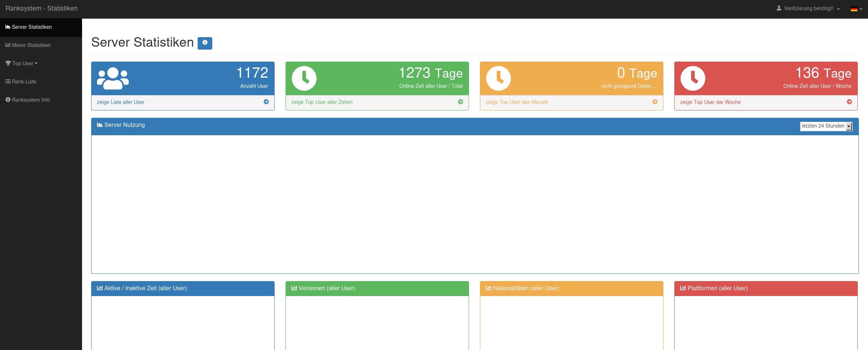This screenshot has height=350, width=868.
Task: Click the bar chart icon in Versionen panel header
Action: pyautogui.click(x=294, y=288)
